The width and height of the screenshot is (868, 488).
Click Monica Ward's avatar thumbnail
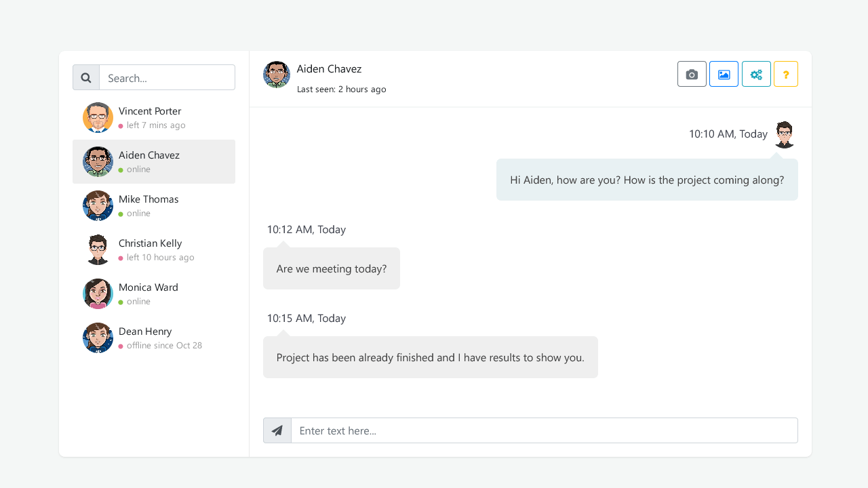click(98, 293)
